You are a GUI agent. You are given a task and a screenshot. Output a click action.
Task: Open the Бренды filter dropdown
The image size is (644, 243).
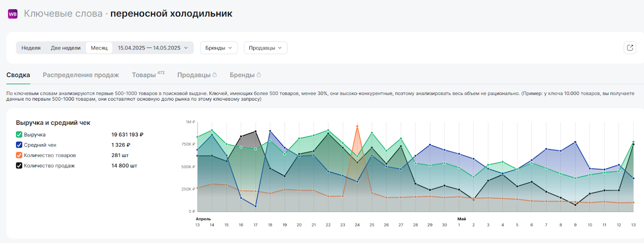(219, 48)
